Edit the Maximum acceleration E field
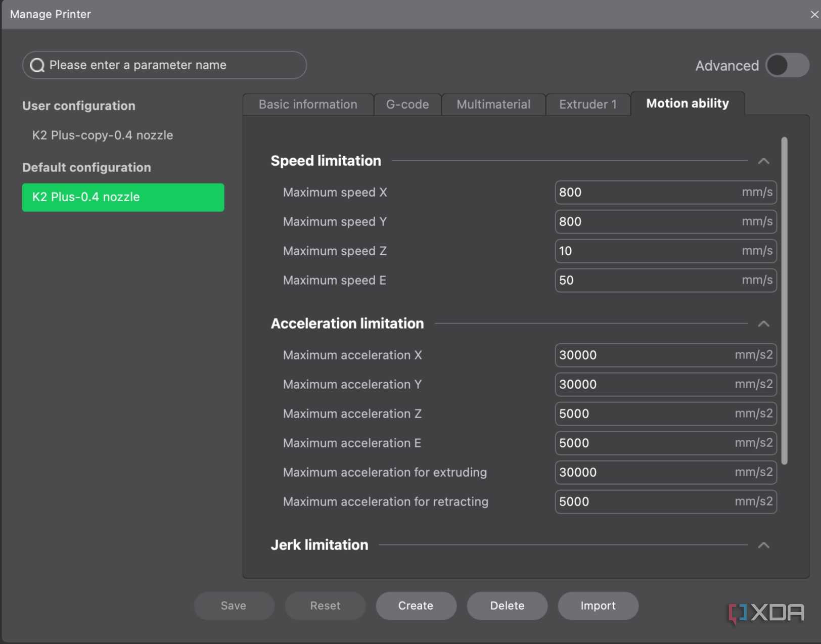Image resolution: width=821 pixels, height=644 pixels. tap(666, 443)
